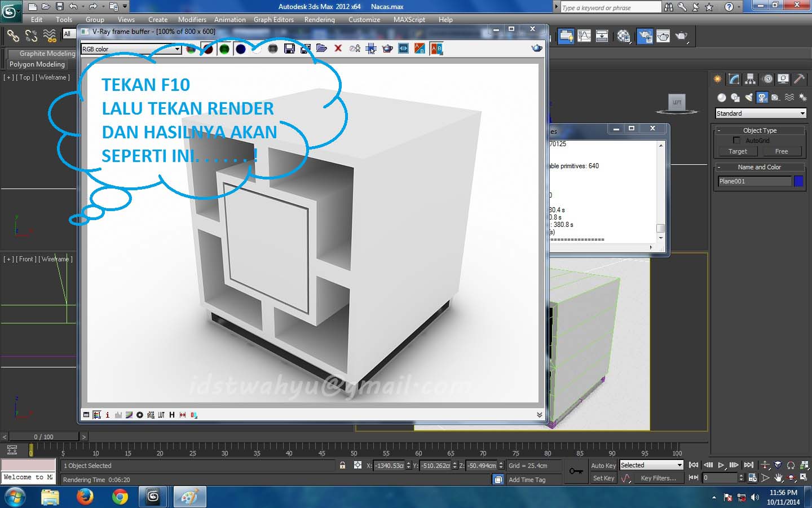The image size is (812, 508).
Task: Toggle the green channel in V-Ray frame buffer
Action: click(224, 49)
